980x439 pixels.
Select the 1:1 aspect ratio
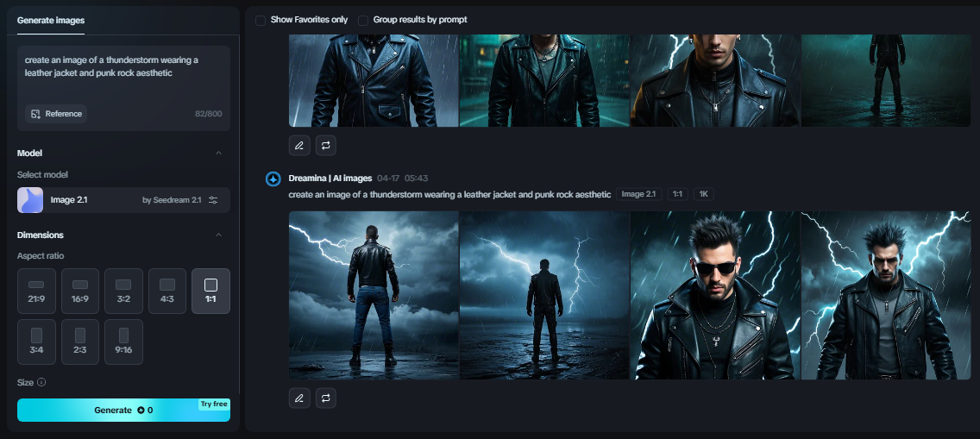210,291
